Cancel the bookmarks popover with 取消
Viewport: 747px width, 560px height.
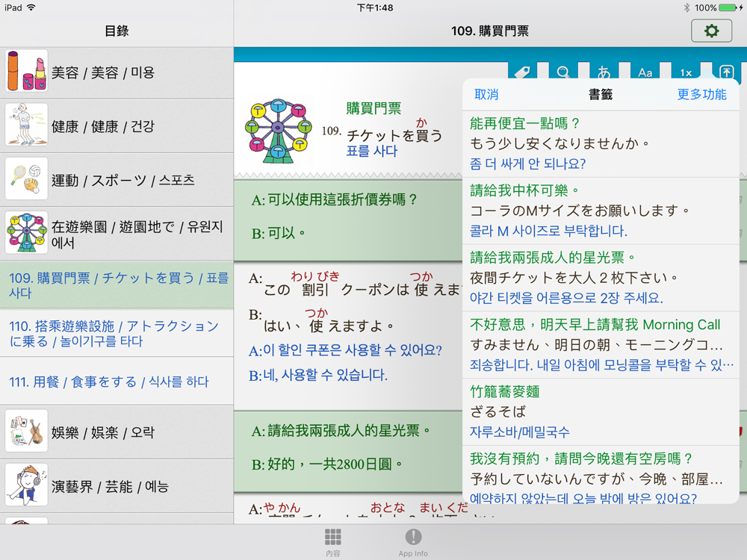click(x=486, y=94)
